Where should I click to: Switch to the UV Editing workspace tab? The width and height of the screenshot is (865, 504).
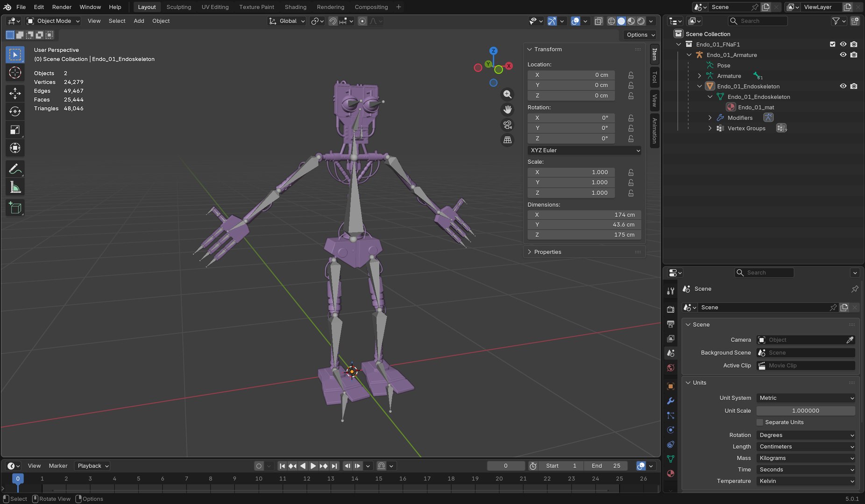(x=215, y=7)
